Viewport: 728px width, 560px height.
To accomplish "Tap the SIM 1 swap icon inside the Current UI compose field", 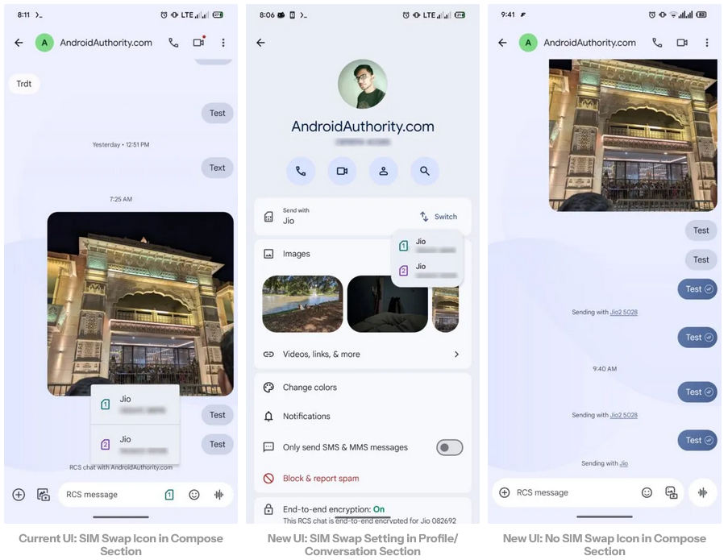I will tap(169, 495).
